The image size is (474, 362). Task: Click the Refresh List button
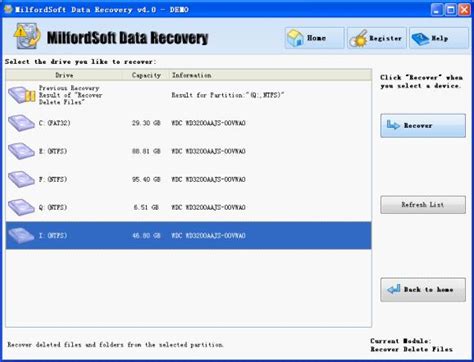pos(423,205)
